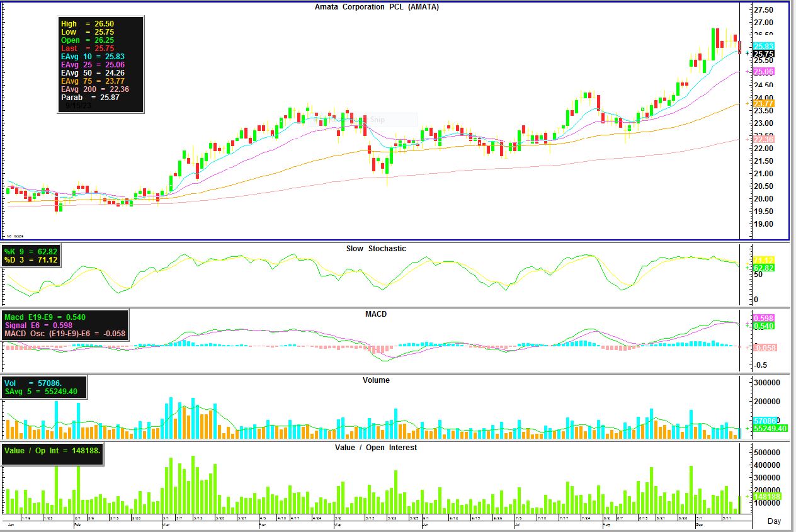The width and height of the screenshot is (796, 532).
Task: Click the EAvg 25 = 25.06 legend entry
Action: click(x=92, y=65)
